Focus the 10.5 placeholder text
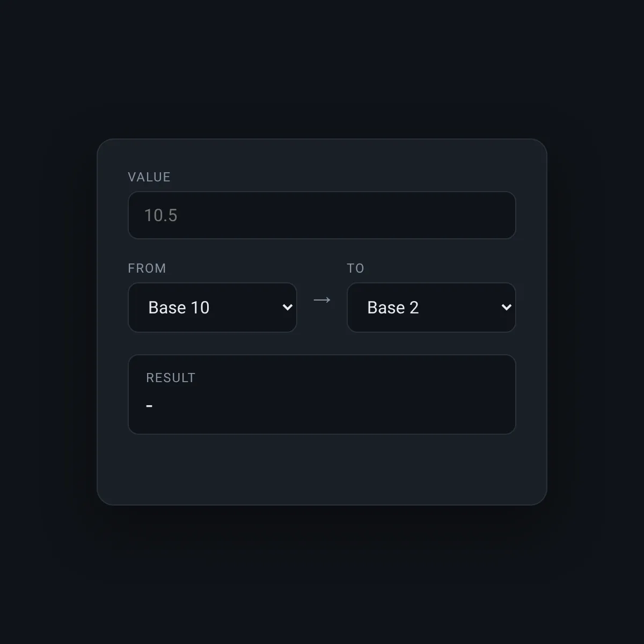The height and width of the screenshot is (644, 644). click(x=161, y=215)
